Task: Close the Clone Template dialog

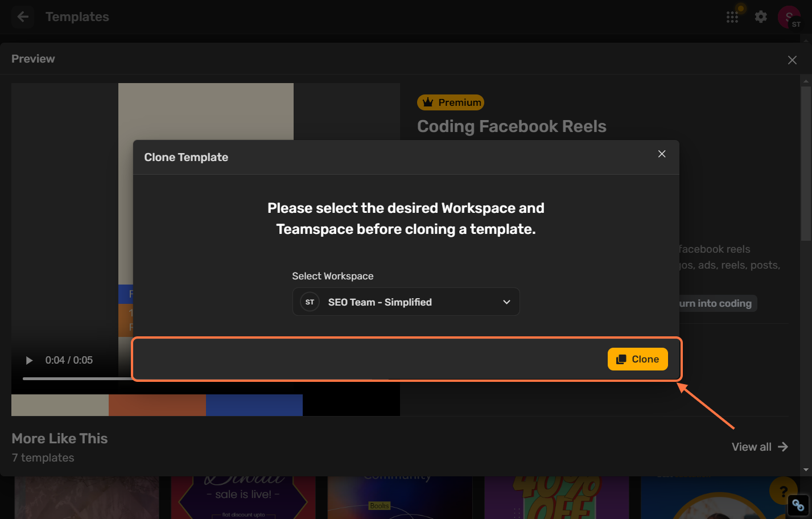Action: coord(662,154)
